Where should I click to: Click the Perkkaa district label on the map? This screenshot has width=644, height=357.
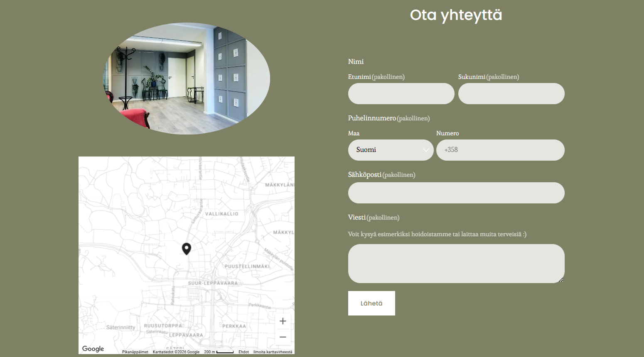234,326
